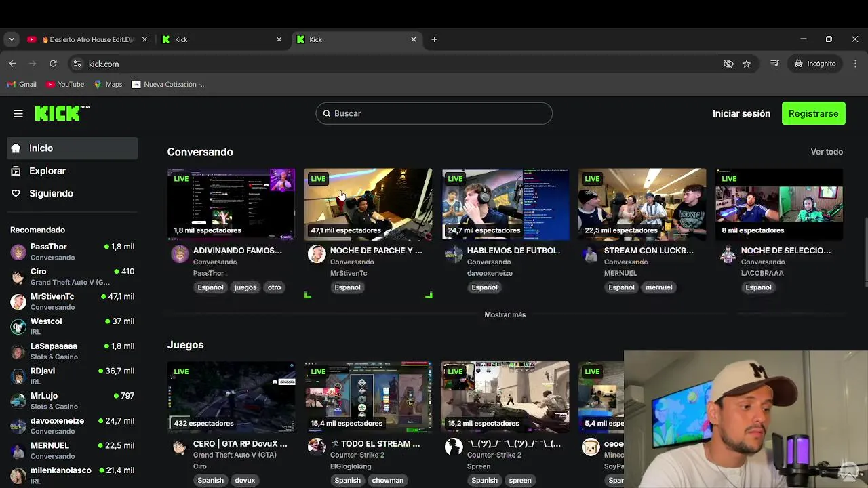The height and width of the screenshot is (488, 868).
Task: Open the Incógnito profile indicator
Action: (816, 64)
